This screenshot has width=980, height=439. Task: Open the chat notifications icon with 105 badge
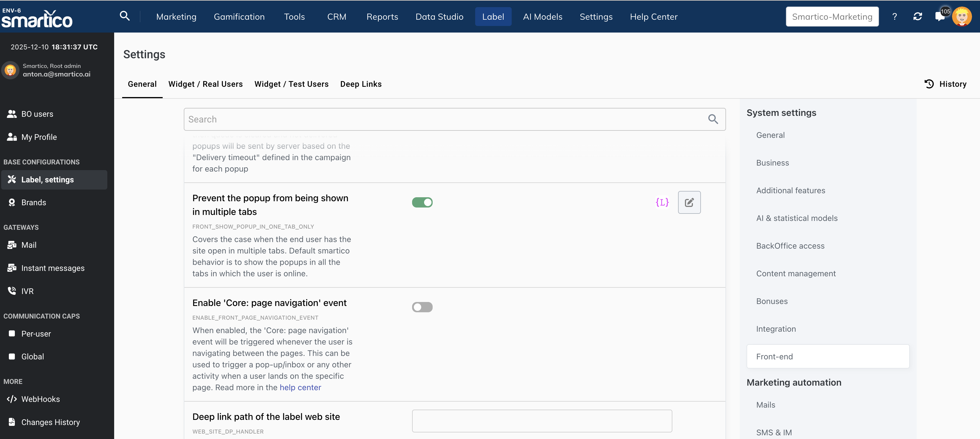coord(940,16)
